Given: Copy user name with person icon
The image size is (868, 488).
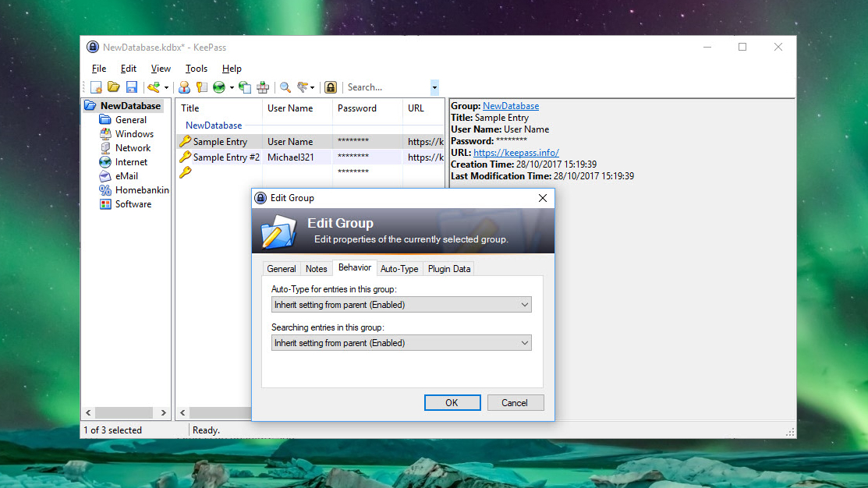Looking at the screenshot, I should pos(184,87).
